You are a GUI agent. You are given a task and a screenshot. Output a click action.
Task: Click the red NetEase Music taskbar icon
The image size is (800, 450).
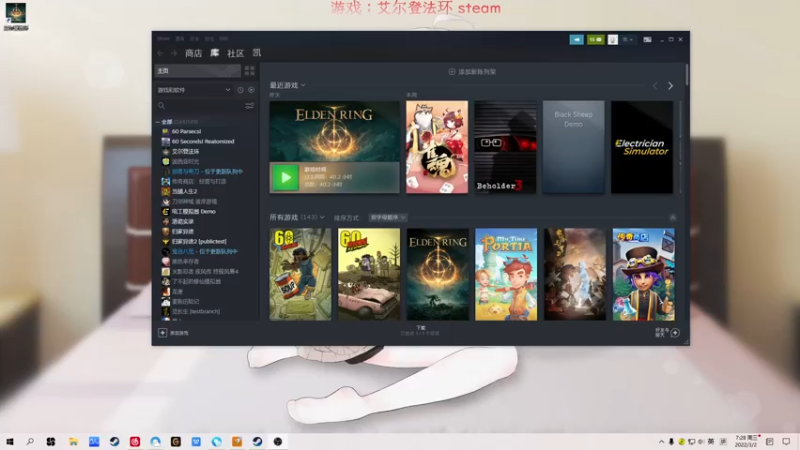(135, 441)
